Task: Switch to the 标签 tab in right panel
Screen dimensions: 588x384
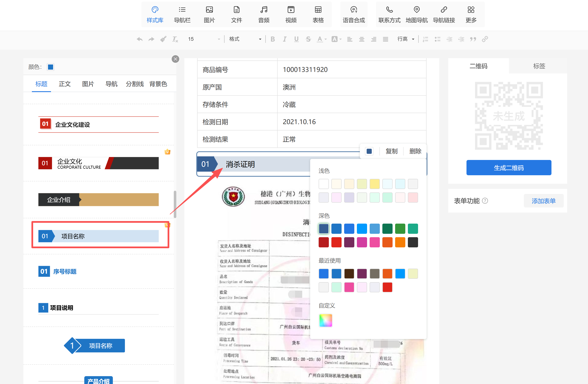Action: [x=539, y=66]
